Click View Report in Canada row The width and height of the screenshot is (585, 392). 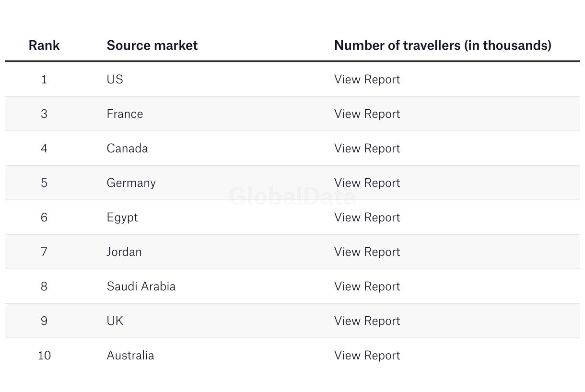pyautogui.click(x=367, y=149)
